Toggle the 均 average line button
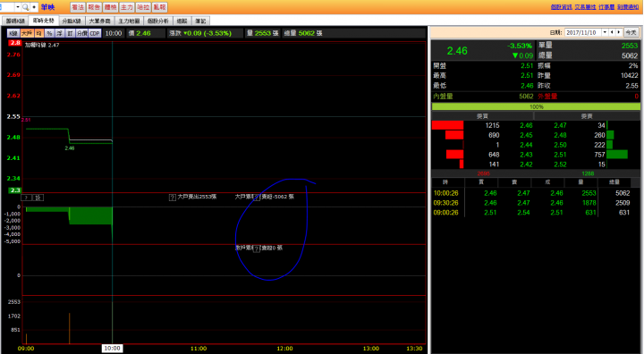 coord(39,33)
